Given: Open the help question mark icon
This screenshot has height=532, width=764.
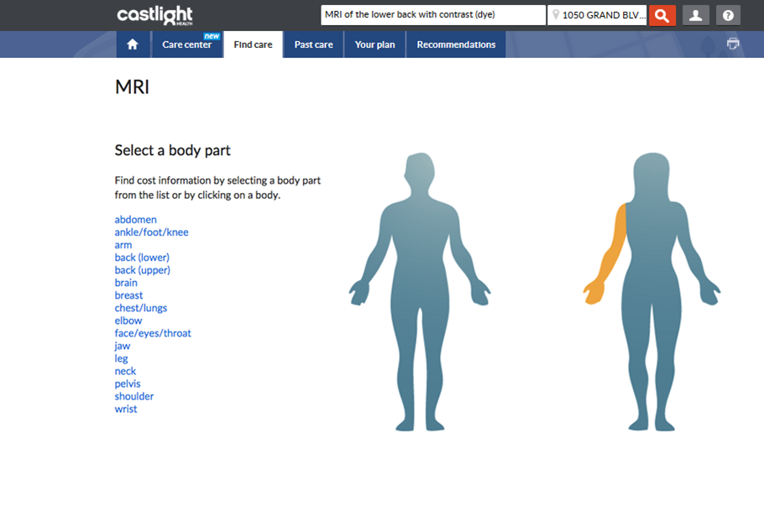Looking at the screenshot, I should click(728, 15).
